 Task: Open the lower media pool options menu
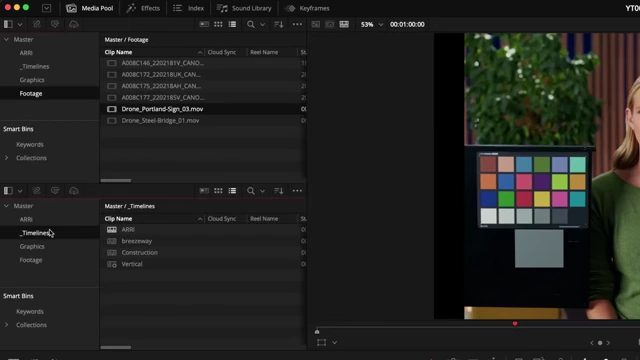[x=298, y=191]
